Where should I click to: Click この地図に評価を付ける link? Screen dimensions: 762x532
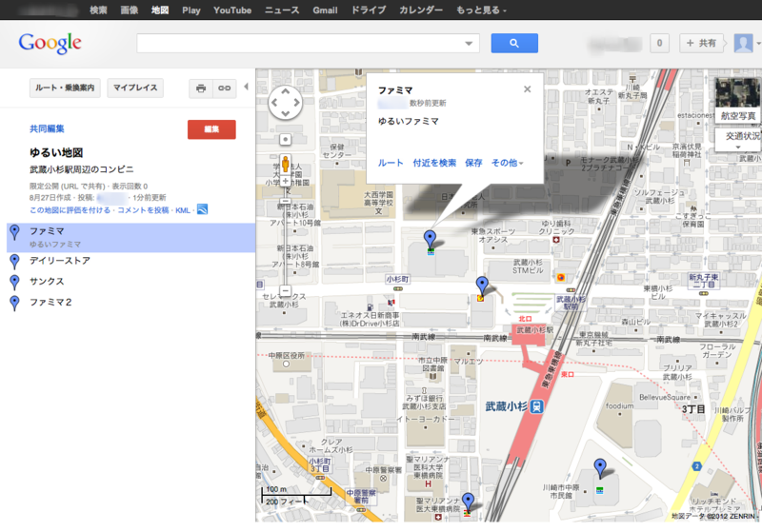pos(70,210)
